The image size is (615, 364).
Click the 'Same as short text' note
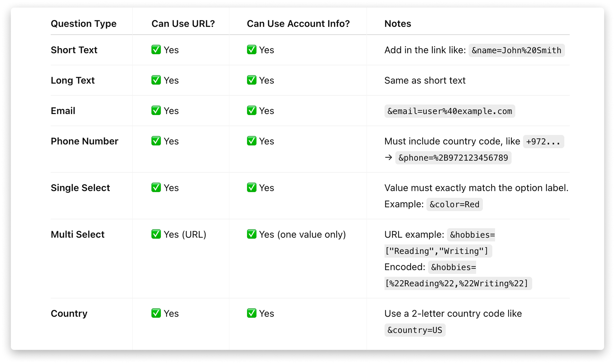[425, 80]
